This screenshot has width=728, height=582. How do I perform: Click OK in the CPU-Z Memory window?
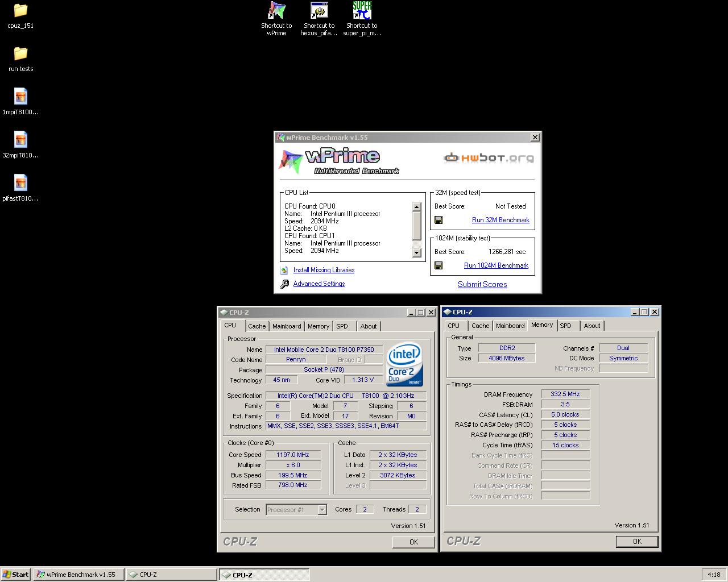point(637,542)
